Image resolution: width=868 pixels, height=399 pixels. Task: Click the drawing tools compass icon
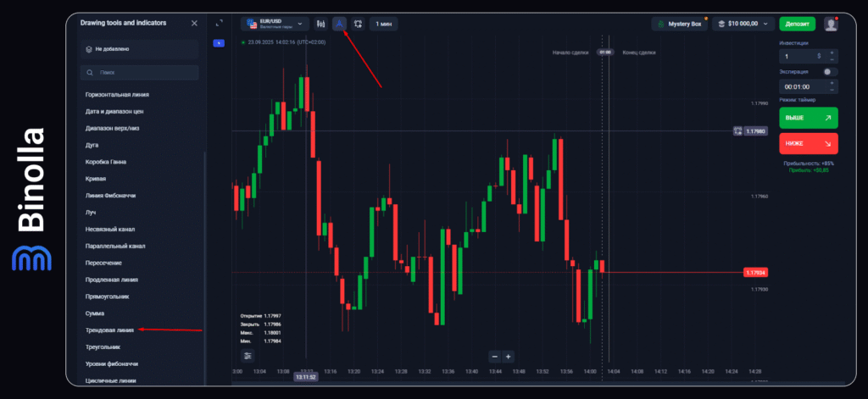(339, 24)
